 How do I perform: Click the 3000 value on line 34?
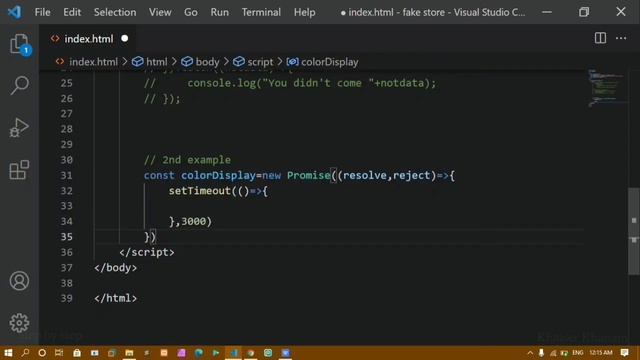click(x=193, y=221)
